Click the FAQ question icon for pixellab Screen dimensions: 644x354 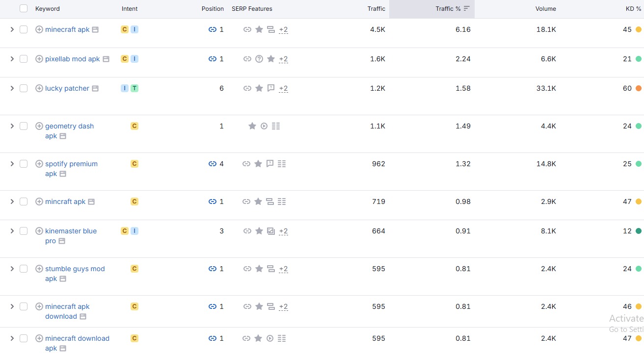(x=259, y=59)
